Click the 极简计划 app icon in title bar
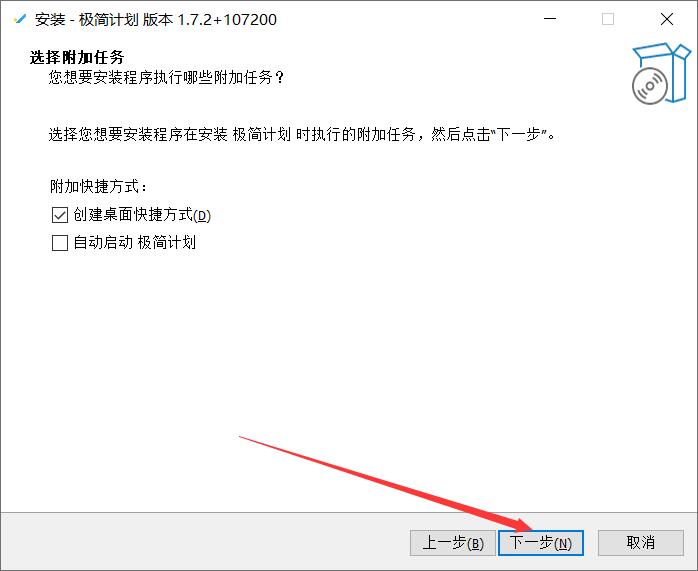The height and width of the screenshot is (571, 698). click(x=19, y=19)
